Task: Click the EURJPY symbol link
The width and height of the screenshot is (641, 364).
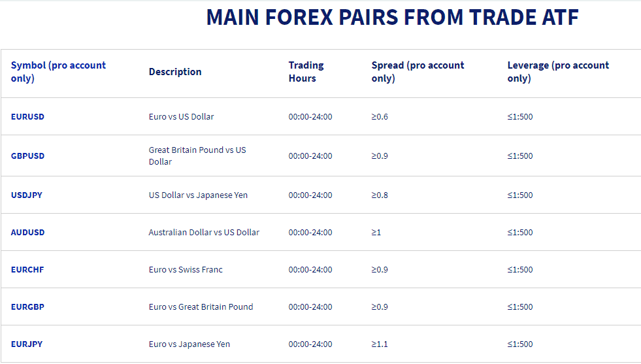Action: pyautogui.click(x=27, y=344)
